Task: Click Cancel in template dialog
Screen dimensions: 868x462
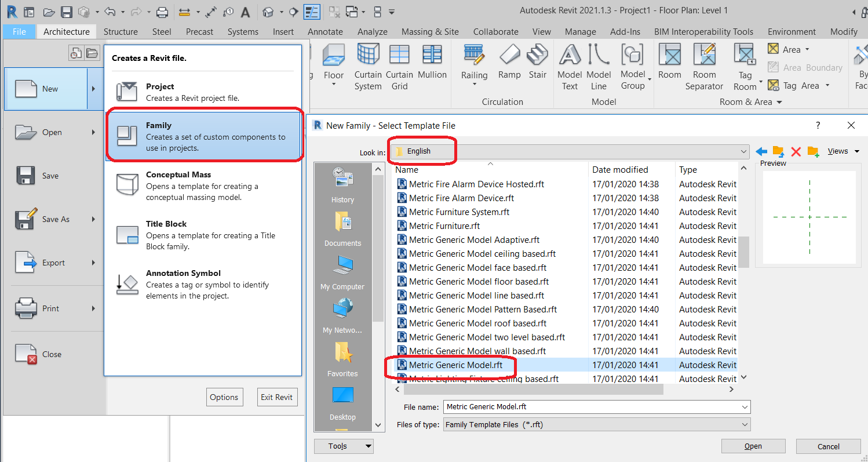Action: point(828,446)
